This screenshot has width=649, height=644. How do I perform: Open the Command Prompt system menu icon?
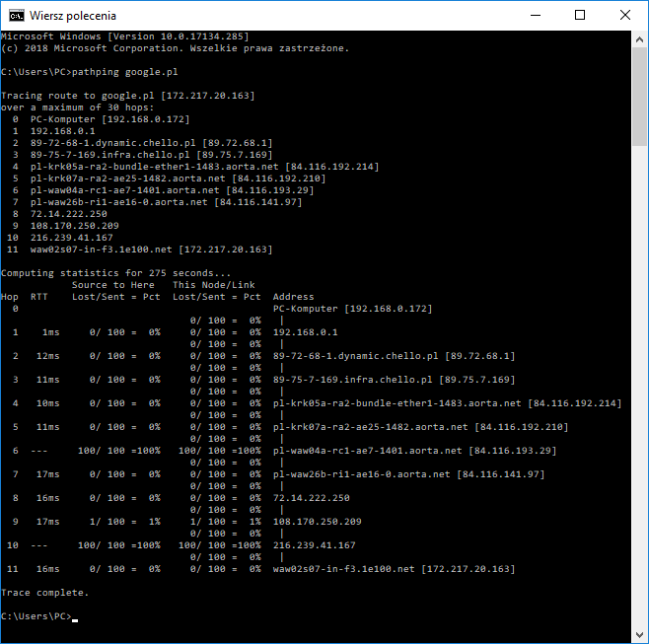click(x=15, y=15)
